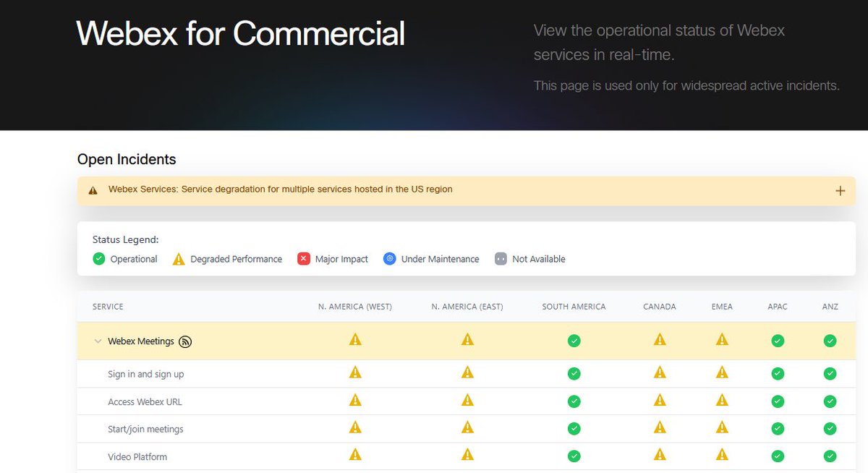The width and height of the screenshot is (868, 473).
Task: Click Sign in and sign up South America status
Action: (574, 374)
